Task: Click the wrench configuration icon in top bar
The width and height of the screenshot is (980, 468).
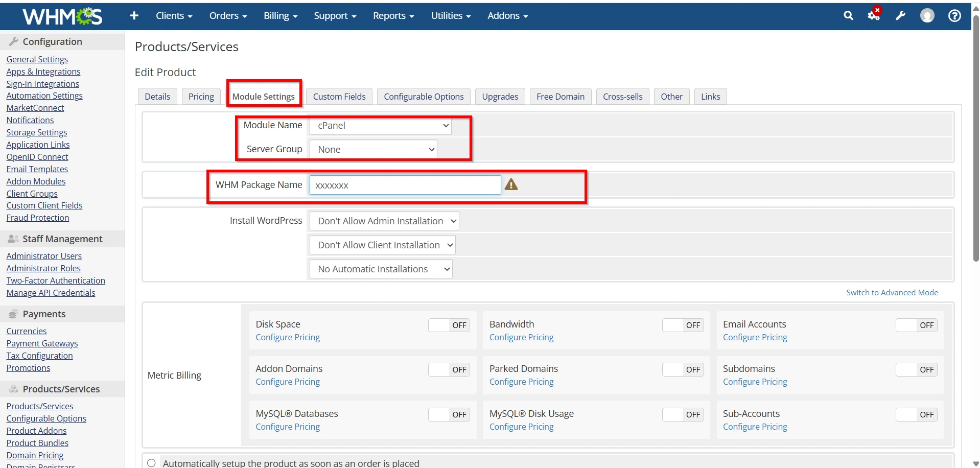Action: (901, 16)
